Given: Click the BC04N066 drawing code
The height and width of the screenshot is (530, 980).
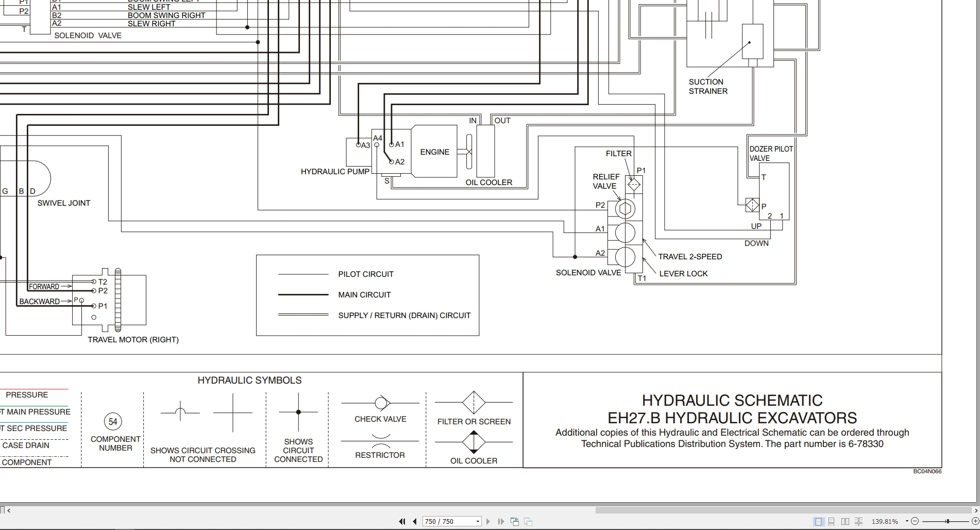Looking at the screenshot, I should (927, 472).
